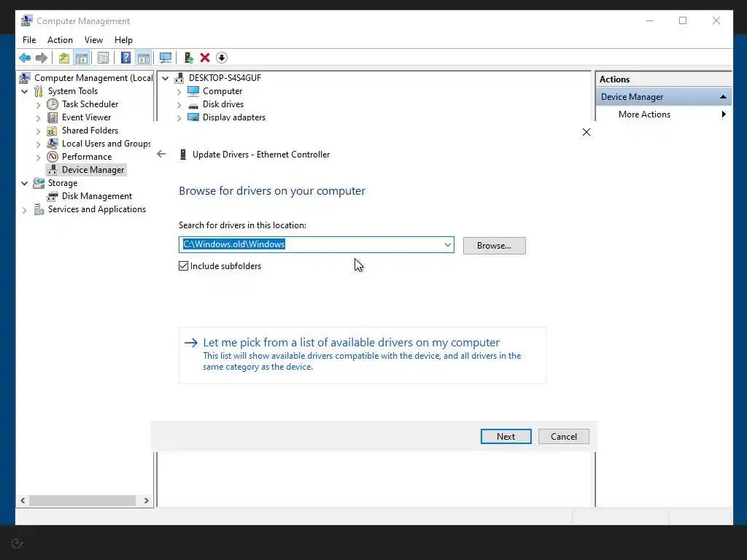Select the DESKTOP-S4S4GUF root device node
This screenshot has width=747, height=560.
pos(225,77)
